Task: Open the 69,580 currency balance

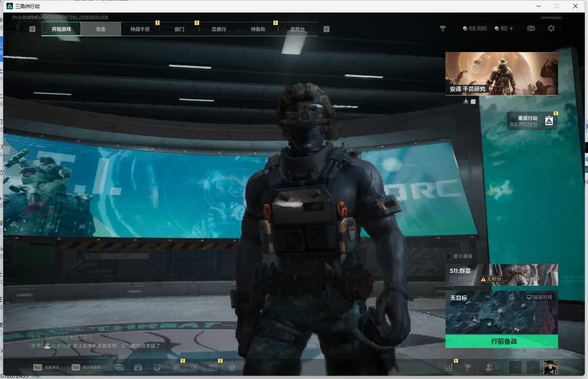Action: pos(475,29)
